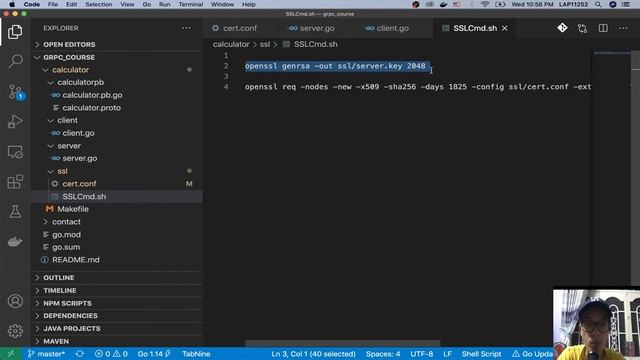Expand the DEPENDENCIES section
640x360 pixels.
117,316
